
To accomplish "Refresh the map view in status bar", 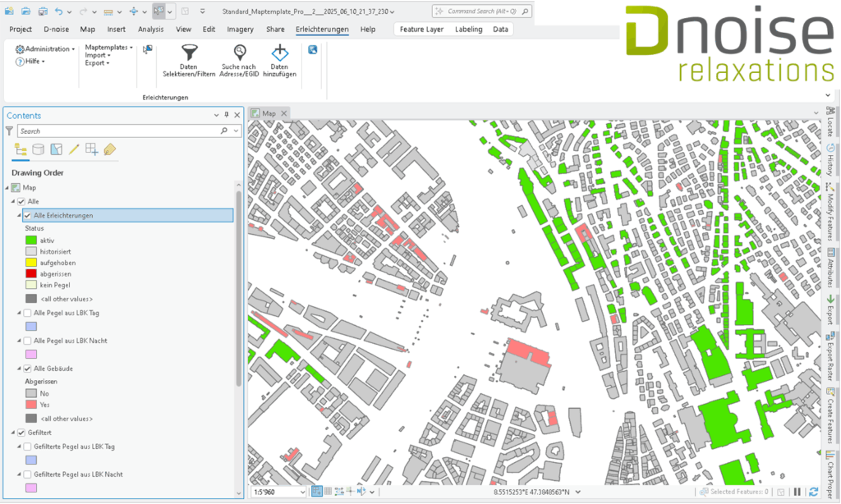I will click(x=813, y=492).
